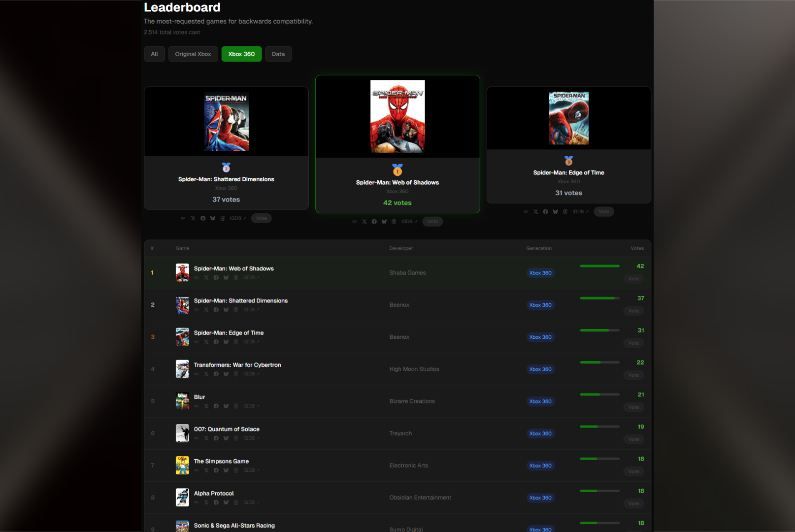Share Blur on Threads
The image size is (795, 532).
(236, 406)
